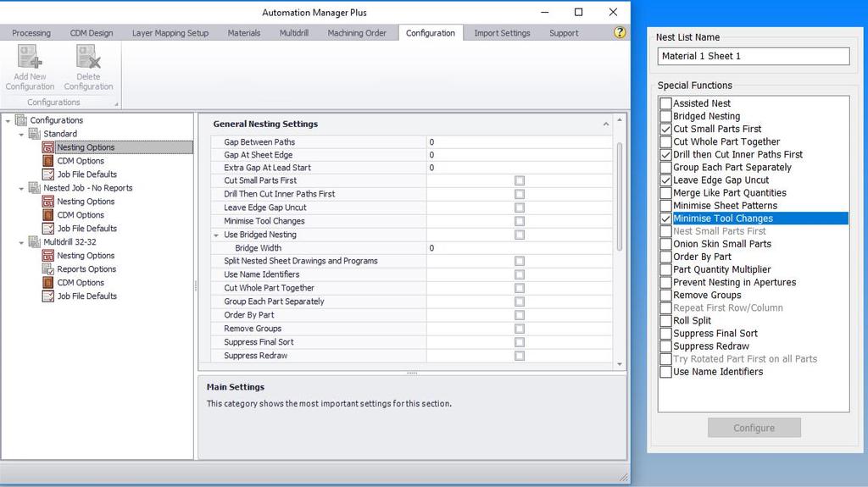The width and height of the screenshot is (868, 487).
Task: Click the Add New Configuration icon
Action: pos(30,57)
